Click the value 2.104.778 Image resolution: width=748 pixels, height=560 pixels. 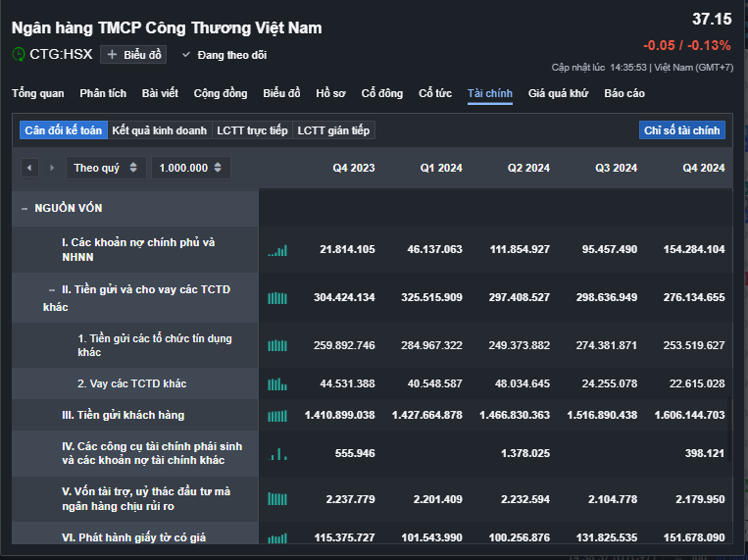point(613,499)
